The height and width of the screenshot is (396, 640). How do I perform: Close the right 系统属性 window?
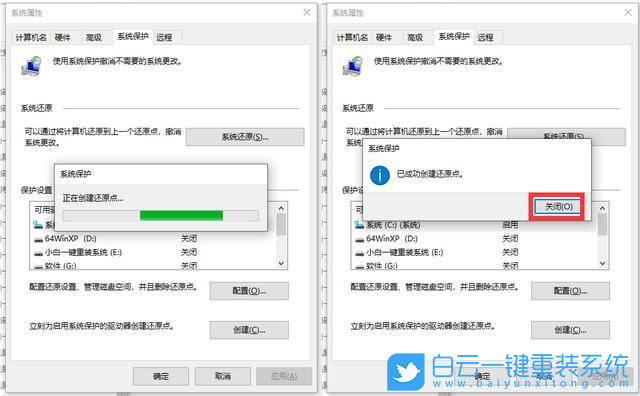tap(628, 13)
